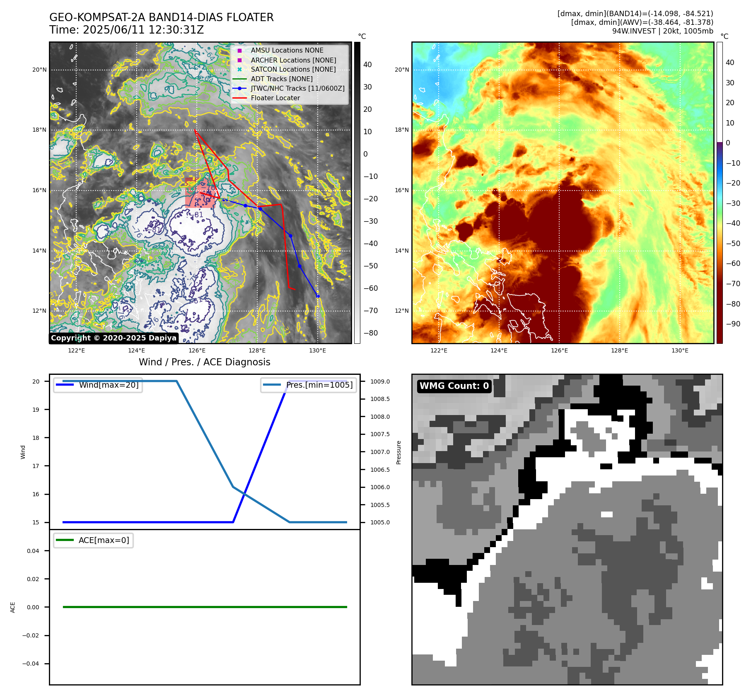Click the '126°E' longitude label on left map
751x700 pixels.
tap(197, 350)
